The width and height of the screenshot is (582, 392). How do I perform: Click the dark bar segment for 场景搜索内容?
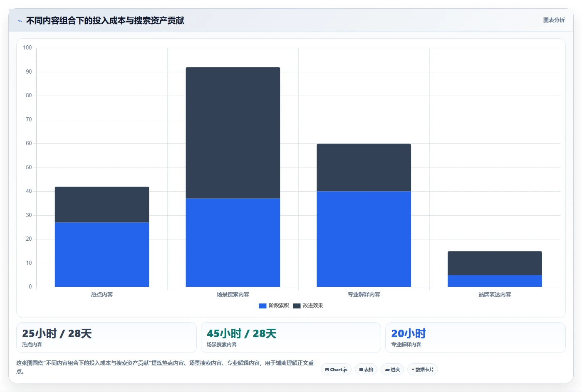(233, 133)
